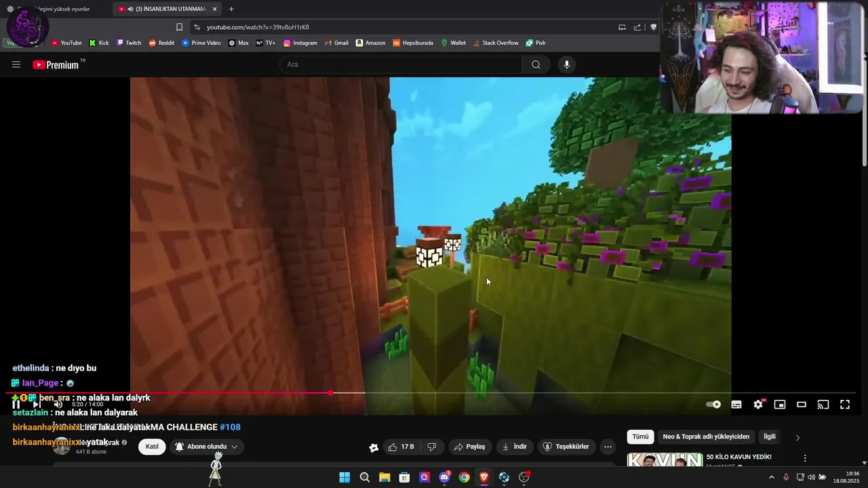The height and width of the screenshot is (488, 868).
Task: Toggle the video autoplay switch
Action: (713, 405)
